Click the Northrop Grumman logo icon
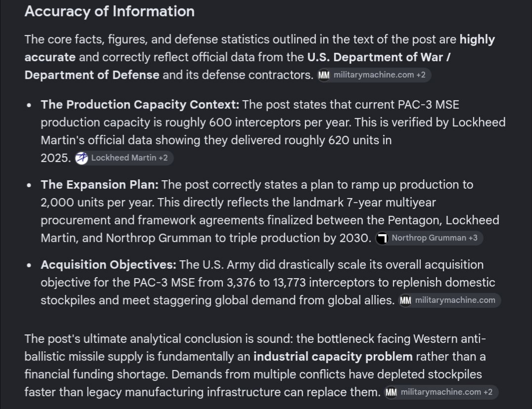The width and height of the screenshot is (532, 409). [x=382, y=238]
